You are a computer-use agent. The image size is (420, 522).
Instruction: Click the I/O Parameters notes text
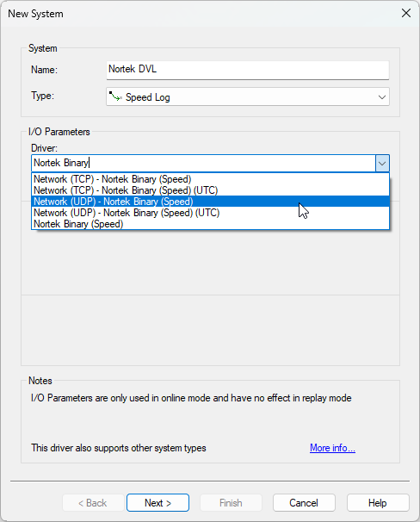point(191,398)
